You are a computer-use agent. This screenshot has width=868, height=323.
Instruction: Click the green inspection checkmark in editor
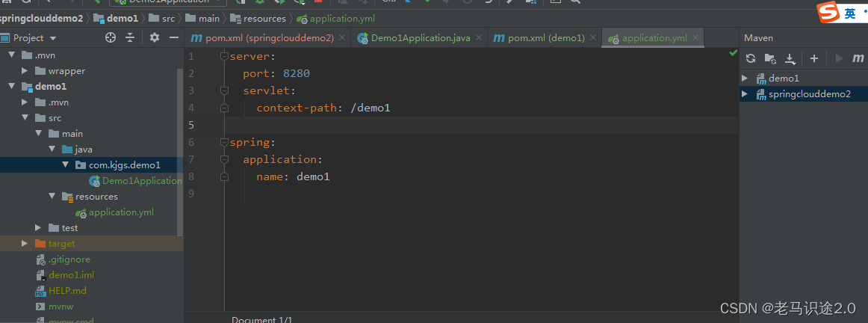tap(733, 53)
